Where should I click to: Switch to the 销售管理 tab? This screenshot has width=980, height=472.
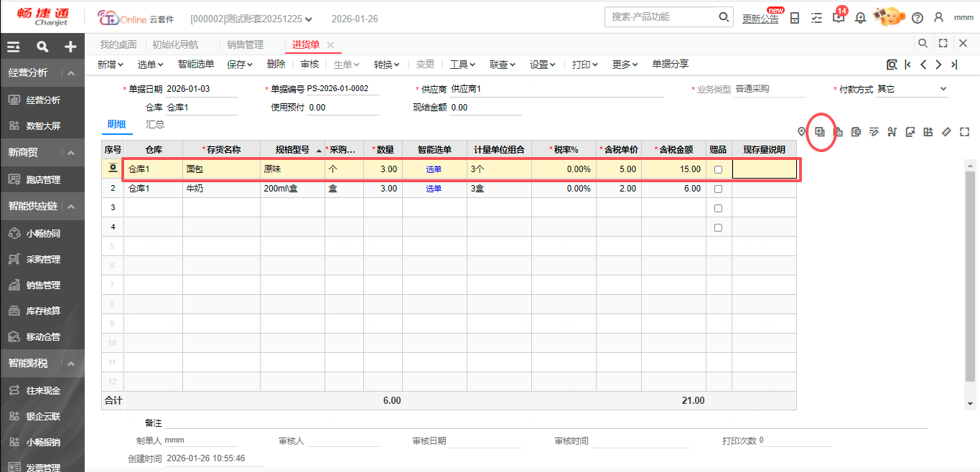pos(245,44)
